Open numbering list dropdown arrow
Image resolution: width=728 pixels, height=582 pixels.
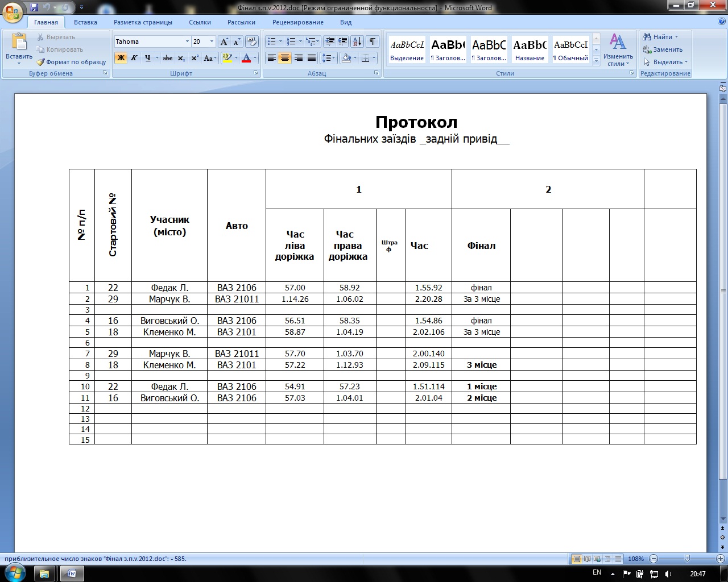301,41
